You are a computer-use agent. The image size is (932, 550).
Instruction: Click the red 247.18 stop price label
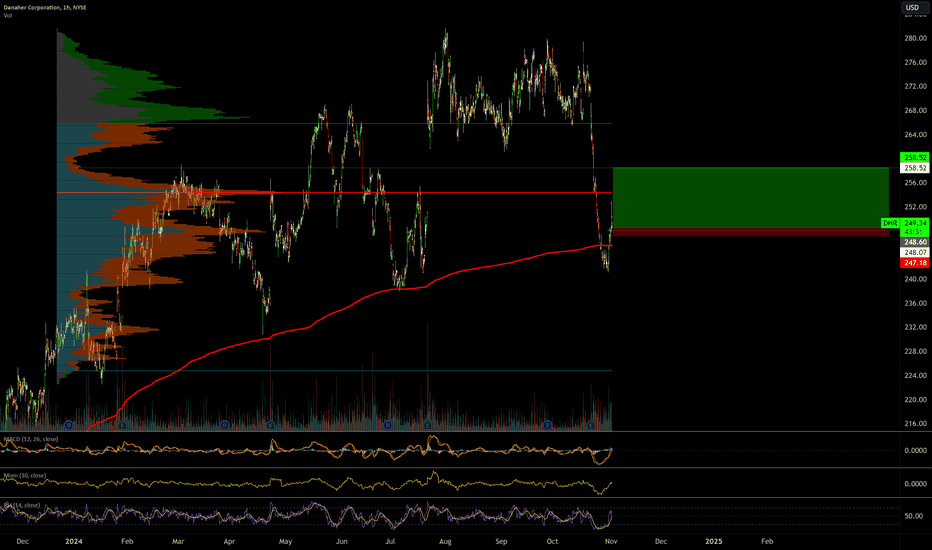pos(915,263)
